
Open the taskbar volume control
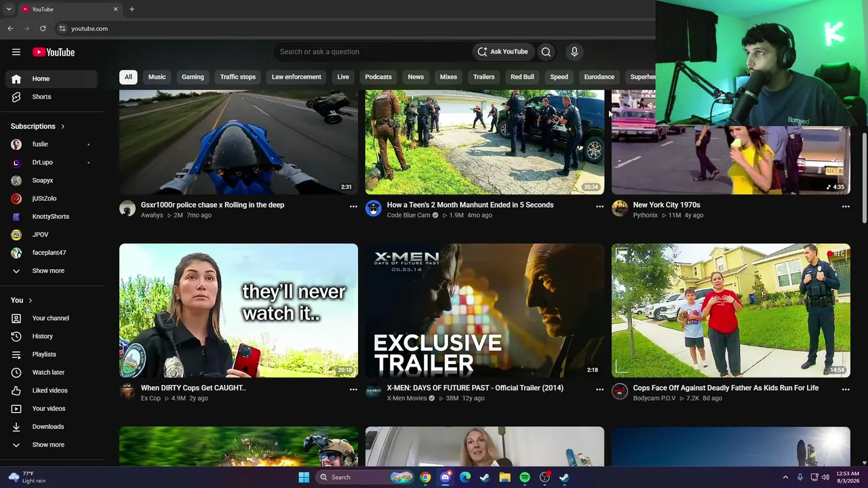(x=825, y=477)
